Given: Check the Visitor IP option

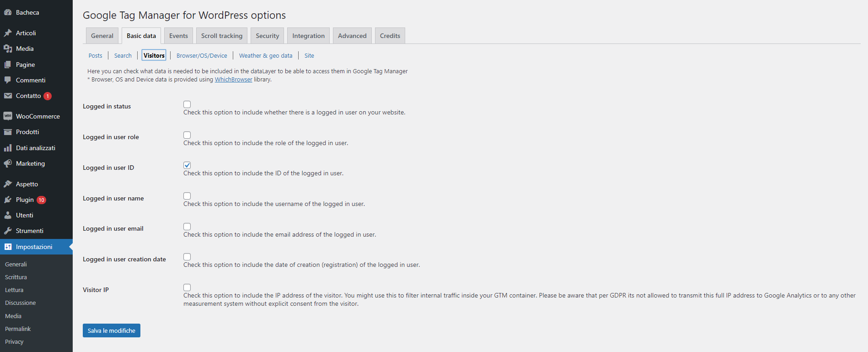Looking at the screenshot, I should (x=187, y=287).
